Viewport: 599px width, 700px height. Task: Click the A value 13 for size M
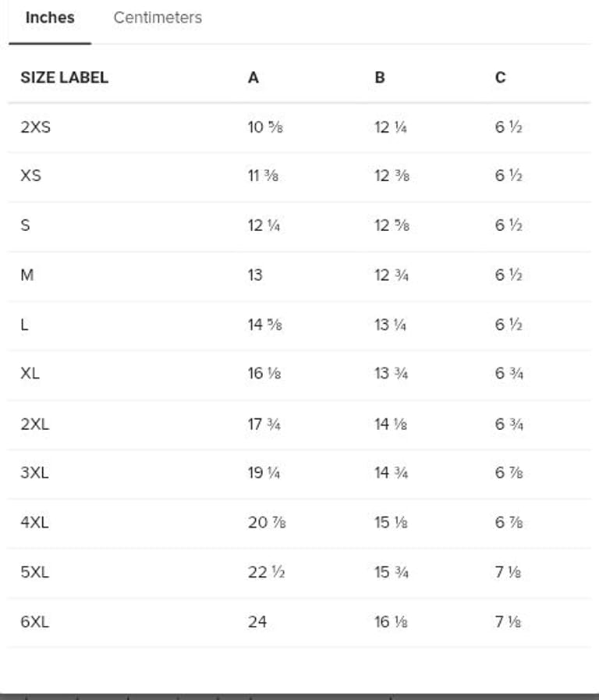pos(255,275)
